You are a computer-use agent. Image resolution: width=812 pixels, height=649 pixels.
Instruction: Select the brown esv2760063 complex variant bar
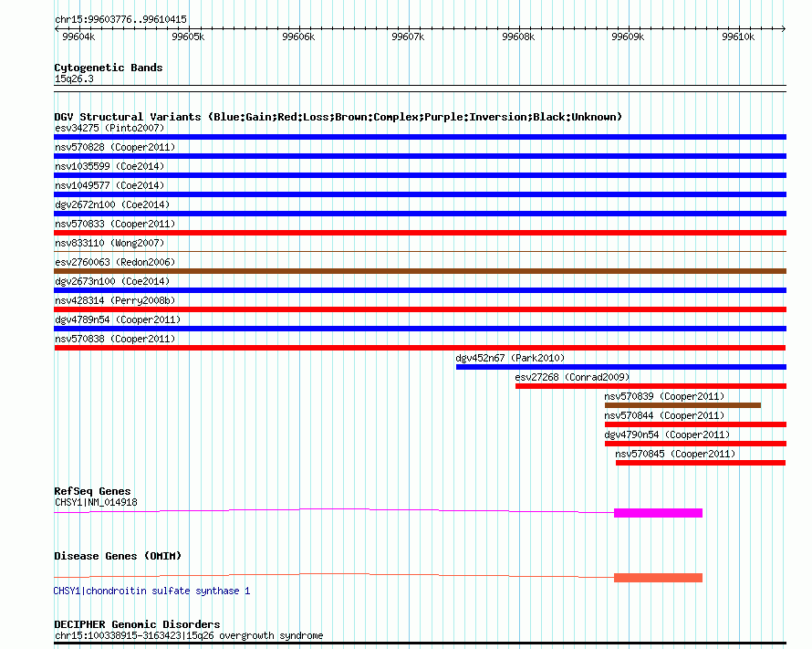(x=420, y=271)
